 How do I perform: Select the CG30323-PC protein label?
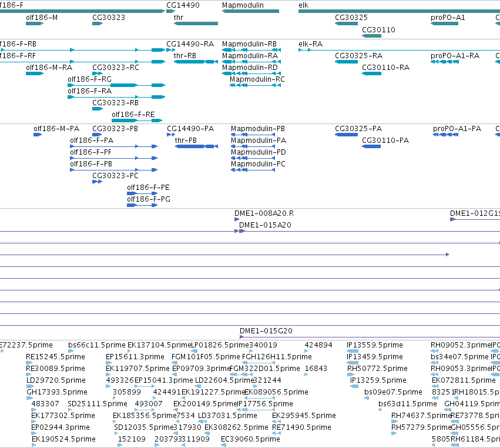click(x=115, y=176)
